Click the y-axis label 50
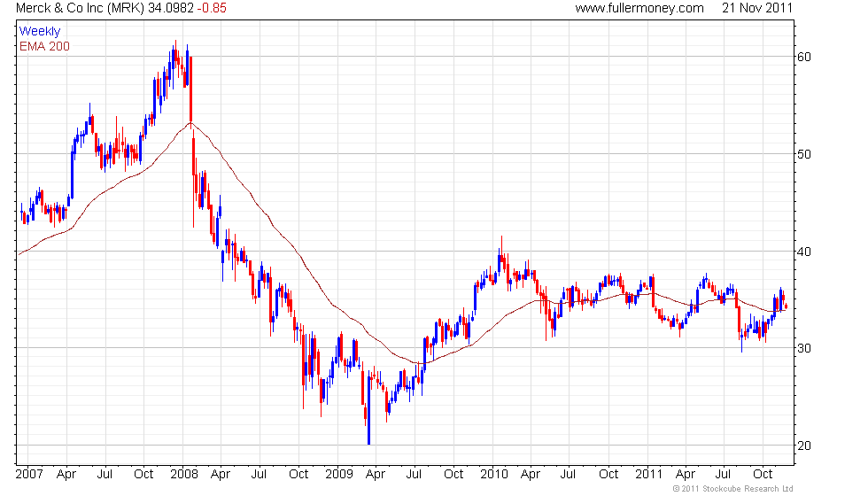 (x=804, y=154)
